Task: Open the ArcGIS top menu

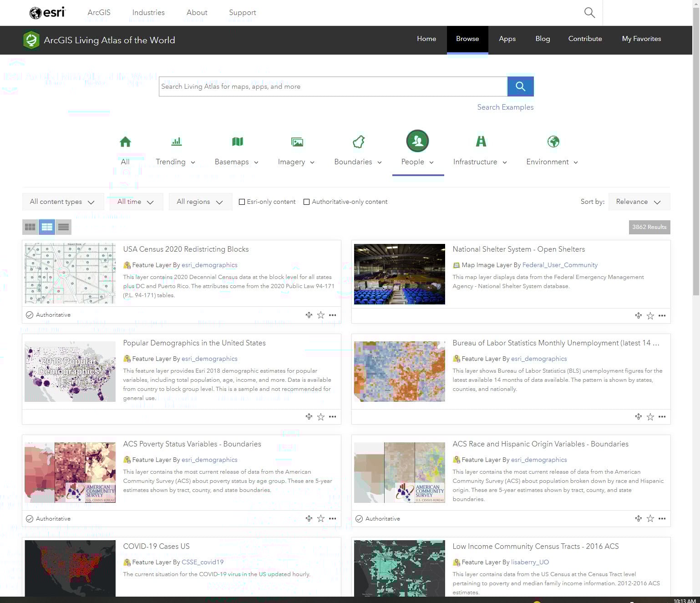Action: (x=99, y=13)
